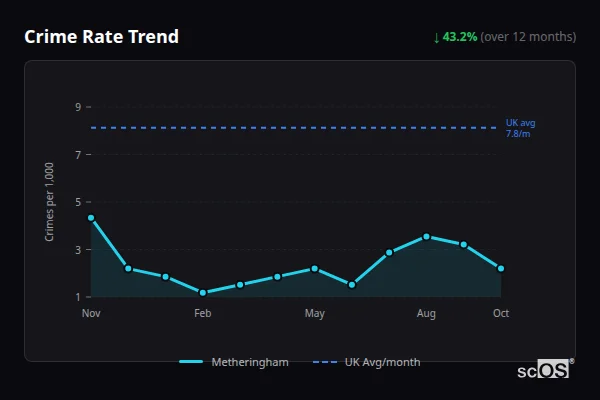This screenshot has width=600, height=400.
Task: Click the 'Aug' x-axis label
Action: pyautogui.click(x=426, y=313)
